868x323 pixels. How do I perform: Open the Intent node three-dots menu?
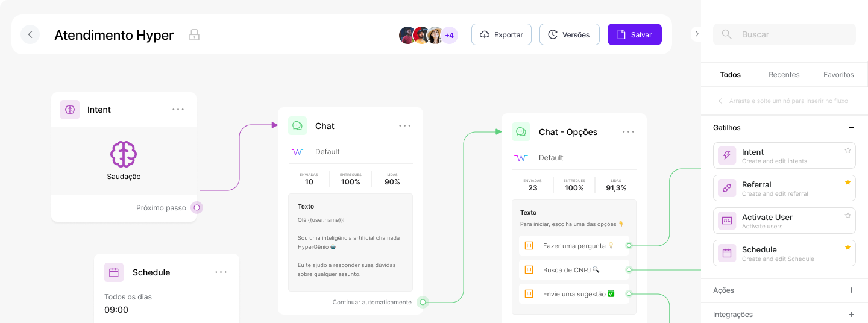(178, 110)
